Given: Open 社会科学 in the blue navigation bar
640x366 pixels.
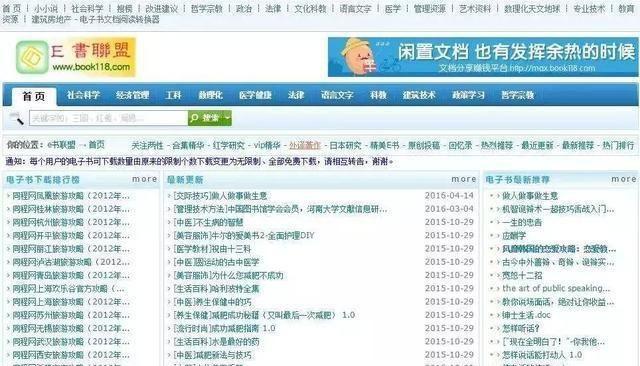Looking at the screenshot, I should click(x=83, y=95).
